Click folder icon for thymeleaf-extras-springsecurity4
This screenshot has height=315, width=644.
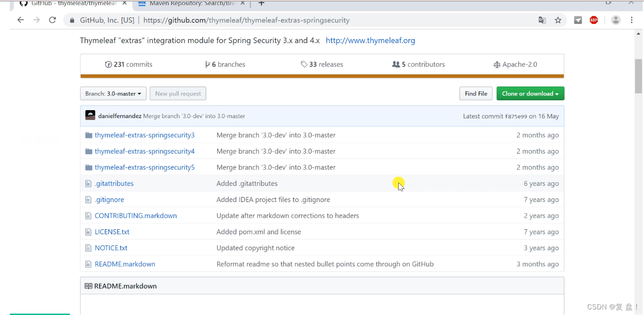pyautogui.click(x=89, y=151)
